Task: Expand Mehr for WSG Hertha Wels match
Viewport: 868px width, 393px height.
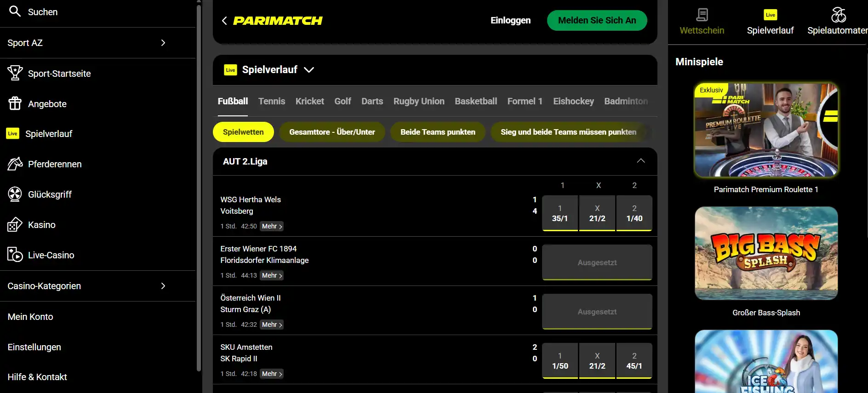Action: (272, 226)
